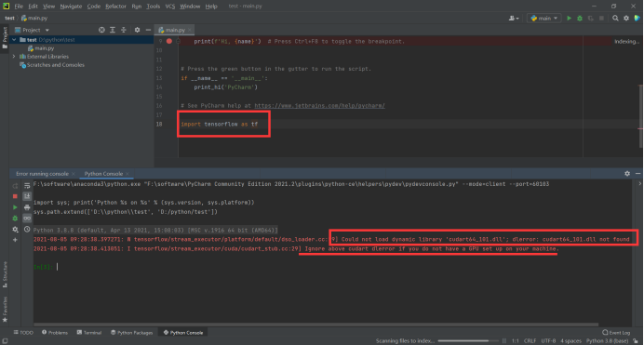
Task: Open the console Browse History clock icon
Action: click(27, 230)
